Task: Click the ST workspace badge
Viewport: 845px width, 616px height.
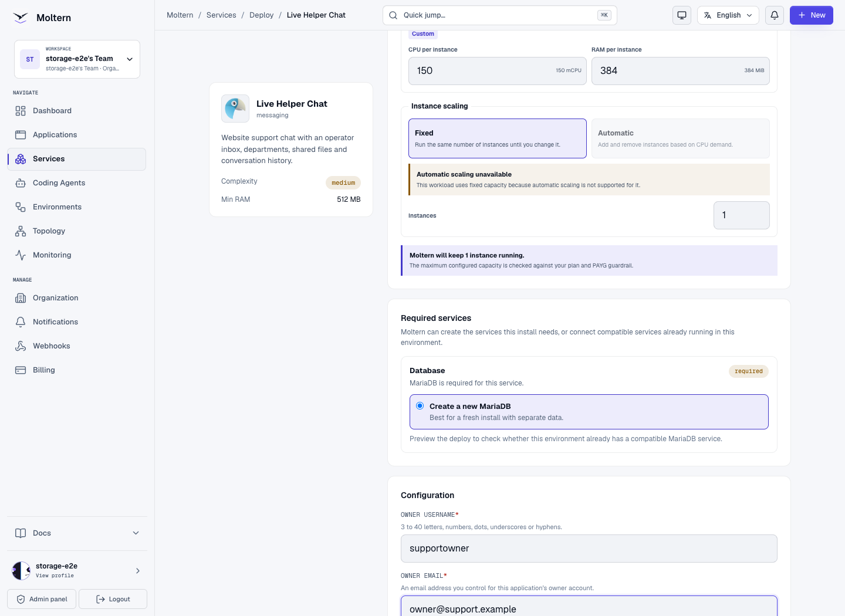Action: (x=30, y=59)
